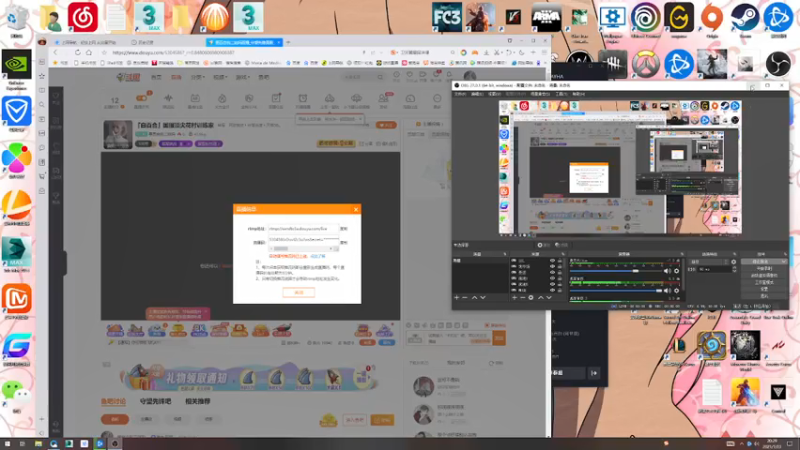Open scene transition properties gear in OBS
The width and height of the screenshot is (800, 450).
[x=733, y=262]
